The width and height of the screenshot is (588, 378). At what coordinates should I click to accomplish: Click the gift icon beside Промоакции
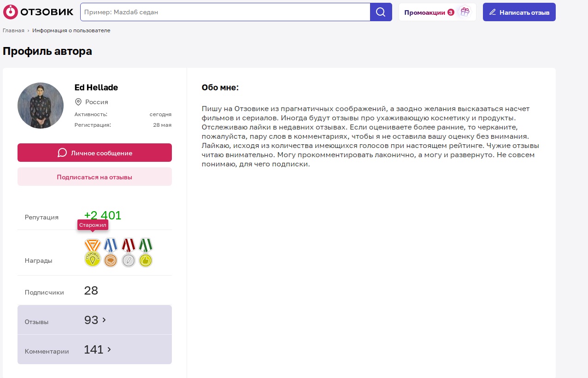coord(465,12)
